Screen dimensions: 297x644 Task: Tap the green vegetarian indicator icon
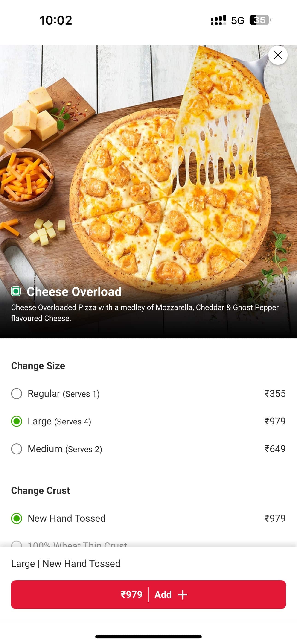coord(16,291)
